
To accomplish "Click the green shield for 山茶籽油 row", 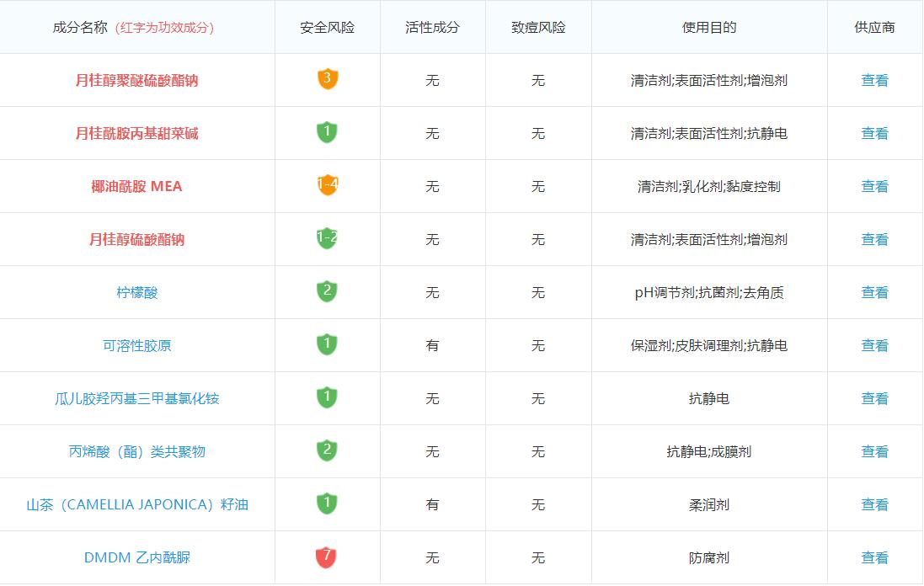I will point(327,503).
